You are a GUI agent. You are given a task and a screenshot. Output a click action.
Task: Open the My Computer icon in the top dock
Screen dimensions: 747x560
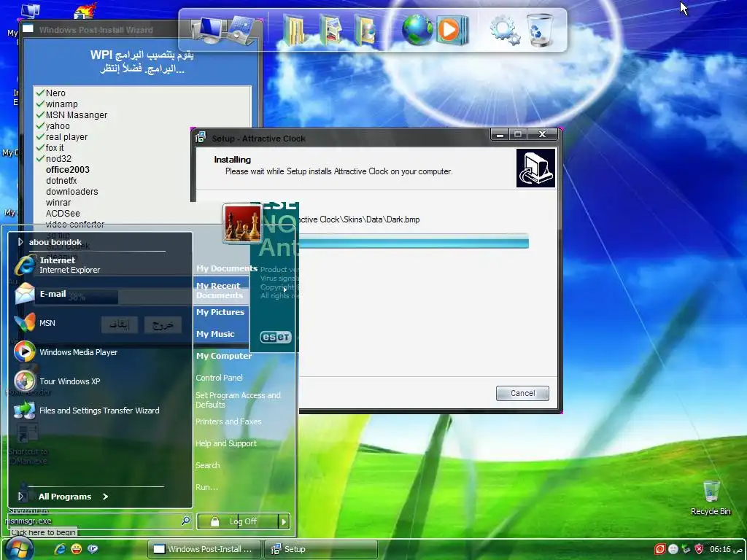208,29
